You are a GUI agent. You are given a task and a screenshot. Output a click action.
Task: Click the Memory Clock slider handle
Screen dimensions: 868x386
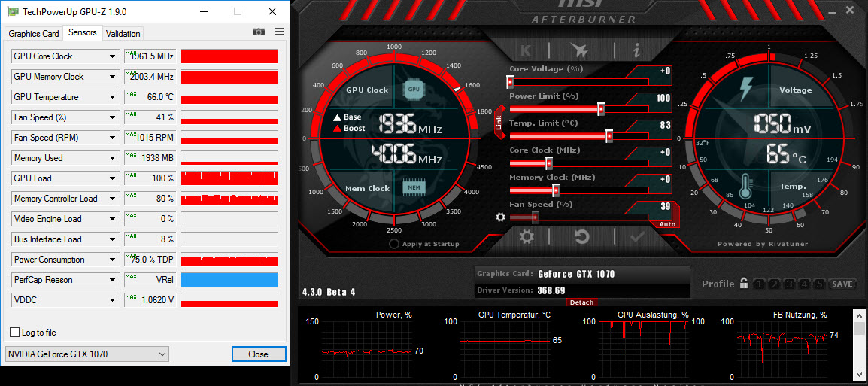coord(556,190)
